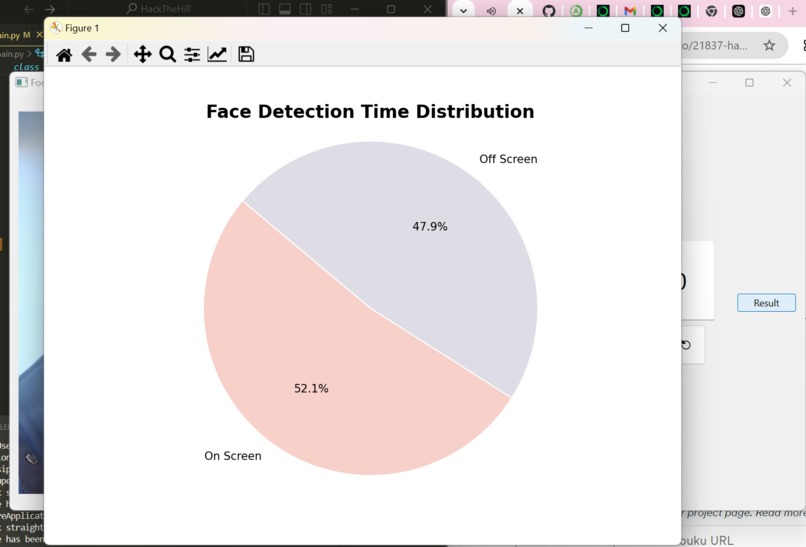Go back in VS Code navigation
Viewport: 806px width, 547px height.
tap(29, 9)
